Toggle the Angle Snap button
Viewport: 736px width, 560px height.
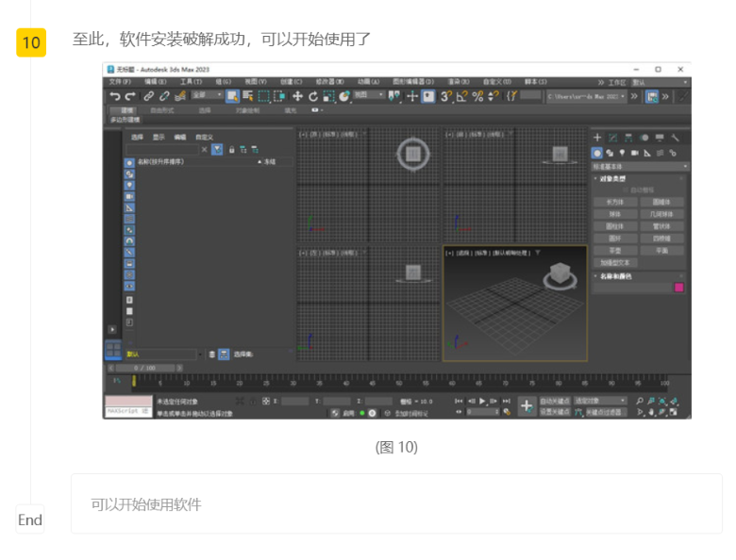pos(461,96)
